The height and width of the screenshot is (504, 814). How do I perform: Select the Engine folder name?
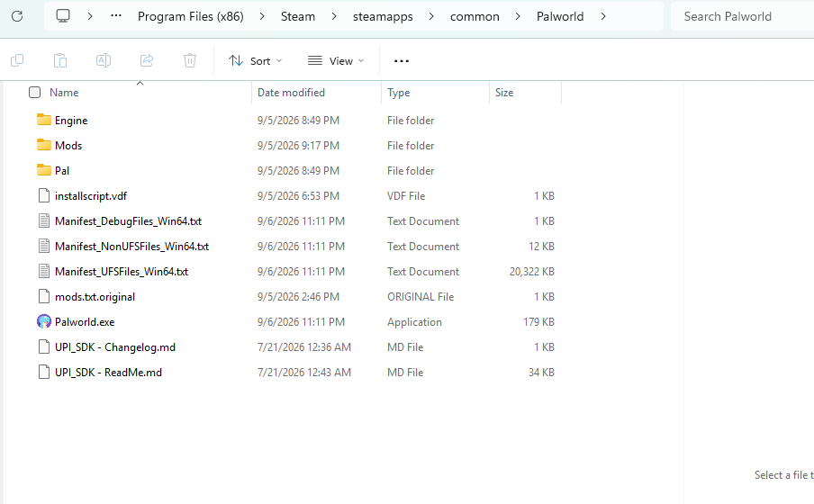71,121
